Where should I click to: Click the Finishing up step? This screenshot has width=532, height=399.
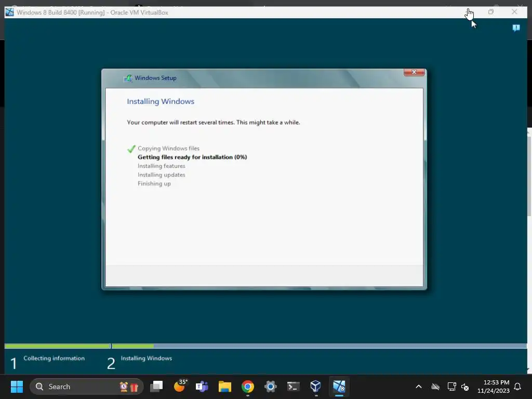pyautogui.click(x=154, y=183)
